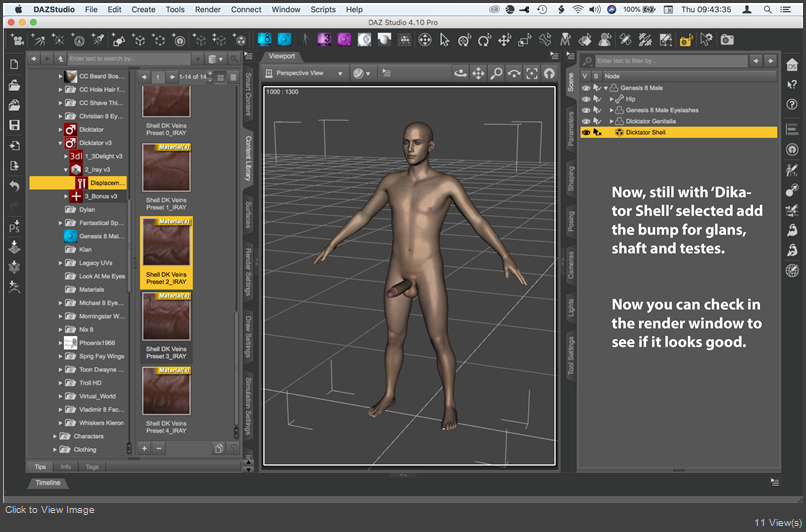Viewport: 806px width, 532px height.
Task: Toggle visibility eye for the Hip node
Action: (x=585, y=99)
